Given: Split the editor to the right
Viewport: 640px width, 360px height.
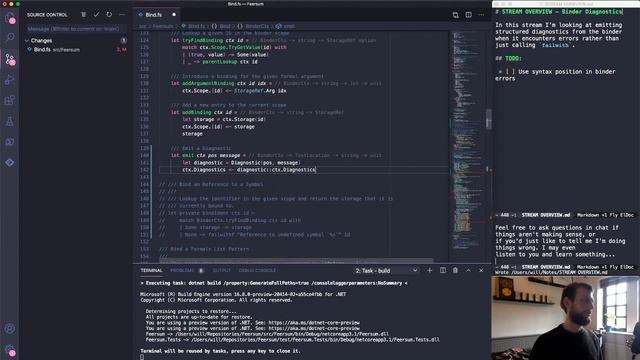Looking at the screenshot, I should [x=469, y=15].
